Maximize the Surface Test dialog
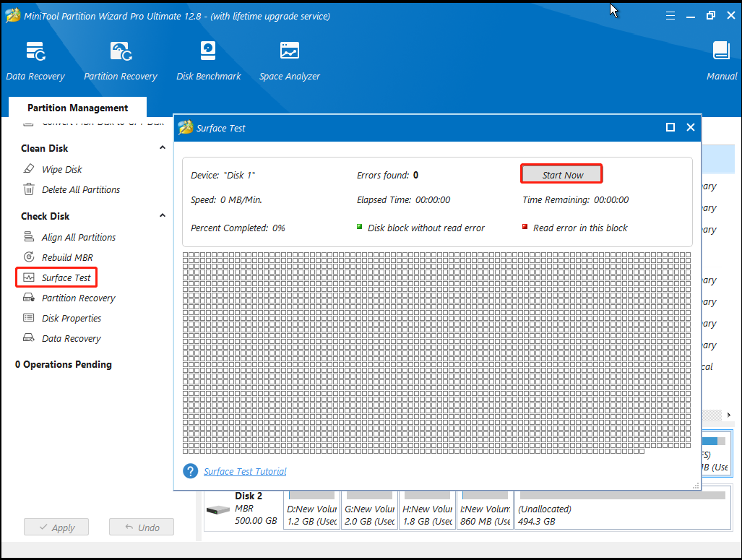This screenshot has height=560, width=742. coord(670,127)
